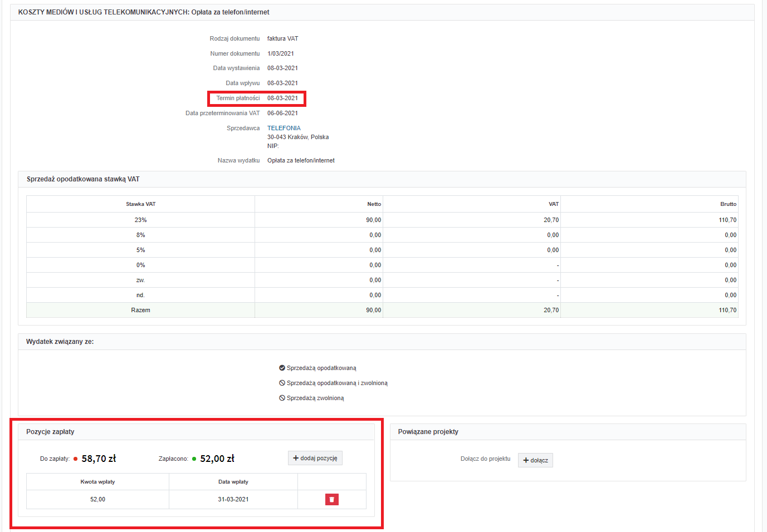Select 'Sprzedażą zwolnioną' option
This screenshot has width=767, height=532.
coord(311,398)
